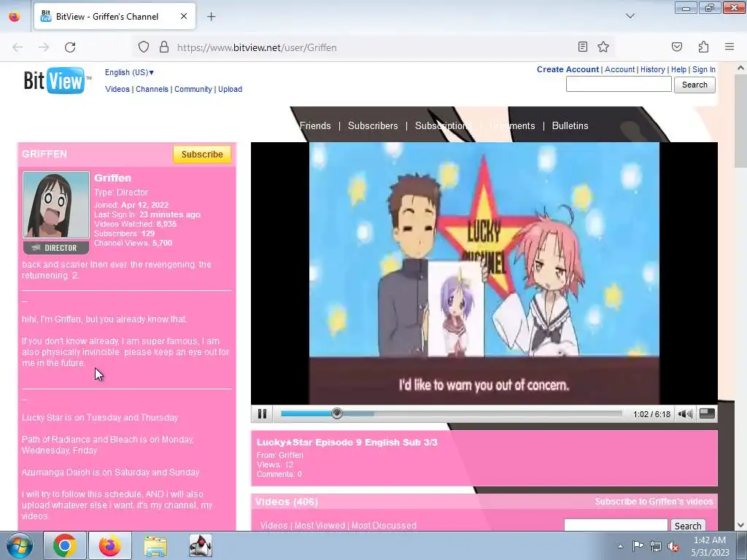Click the Lucky★Star Episode 9 video title
The height and width of the screenshot is (560, 747).
(x=347, y=443)
